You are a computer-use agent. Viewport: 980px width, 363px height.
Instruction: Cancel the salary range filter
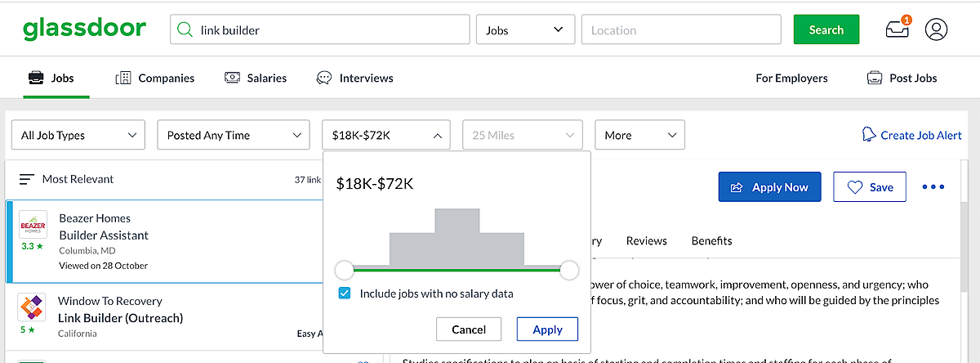point(468,329)
